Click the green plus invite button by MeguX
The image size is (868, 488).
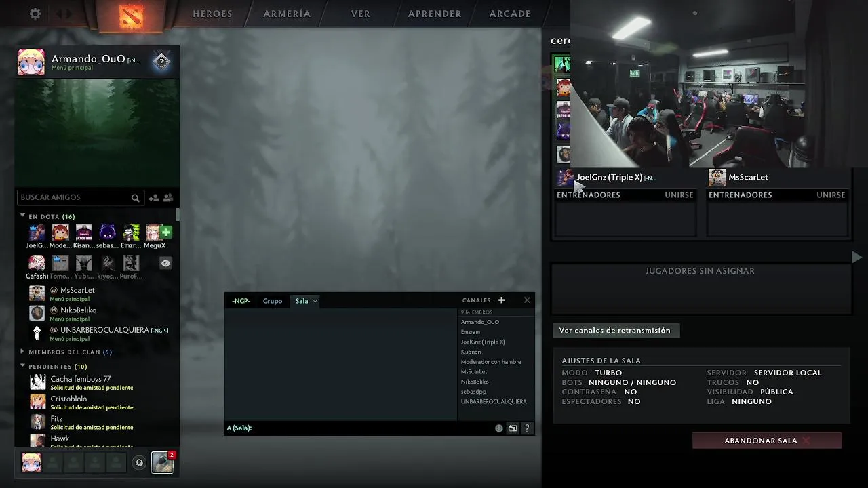pyautogui.click(x=166, y=232)
